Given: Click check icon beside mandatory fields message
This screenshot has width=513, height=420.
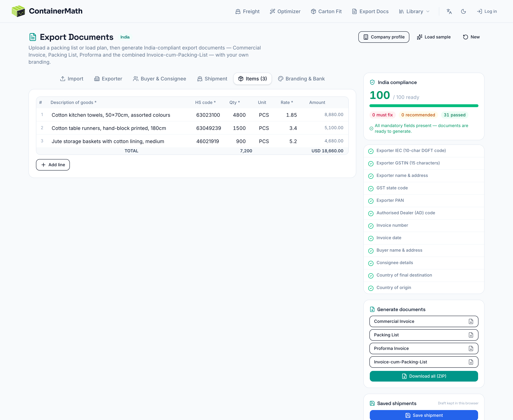Looking at the screenshot, I should 371,128.
